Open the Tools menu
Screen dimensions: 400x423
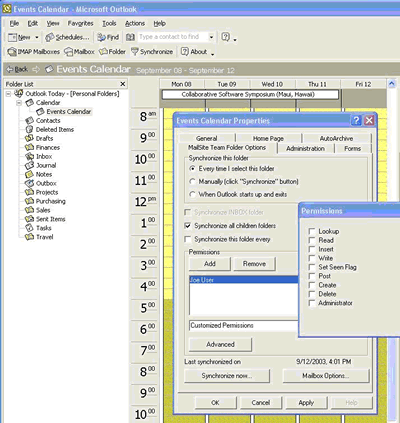click(x=109, y=23)
